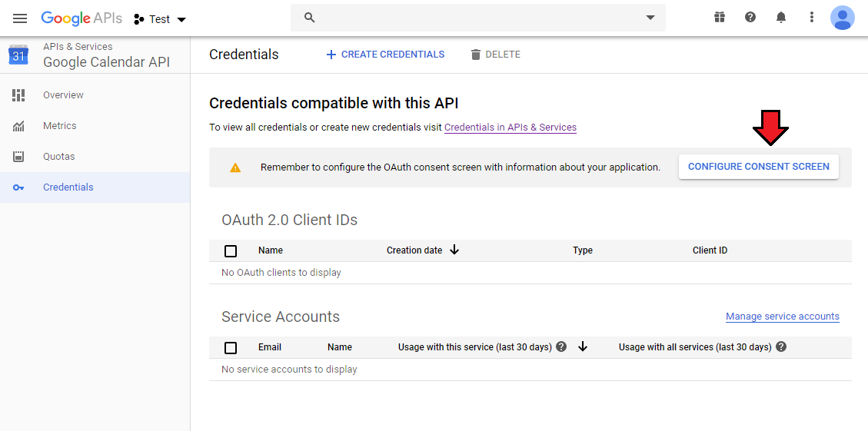The width and height of the screenshot is (868, 431).
Task: Click the Quotas icon
Action: [x=18, y=157]
